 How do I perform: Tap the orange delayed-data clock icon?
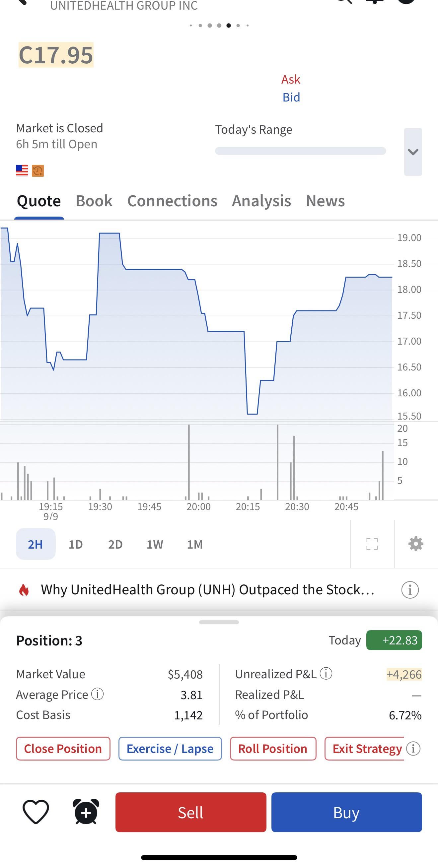pos(38,170)
